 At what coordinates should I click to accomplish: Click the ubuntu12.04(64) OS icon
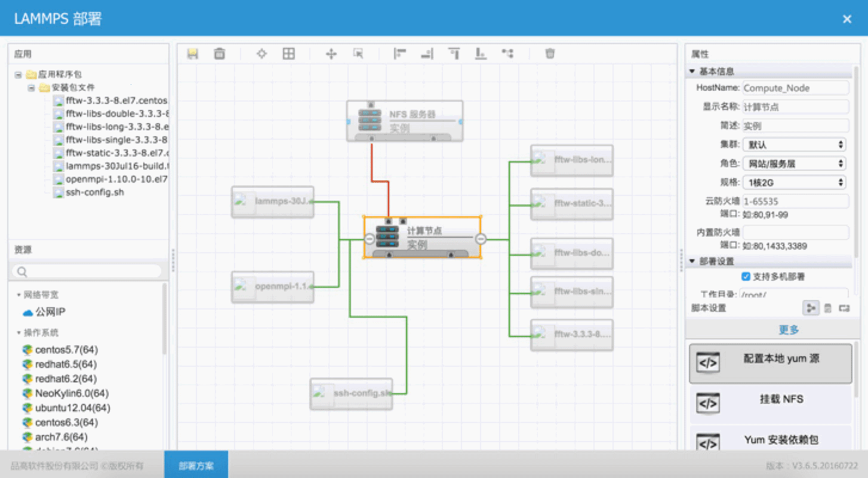27,408
